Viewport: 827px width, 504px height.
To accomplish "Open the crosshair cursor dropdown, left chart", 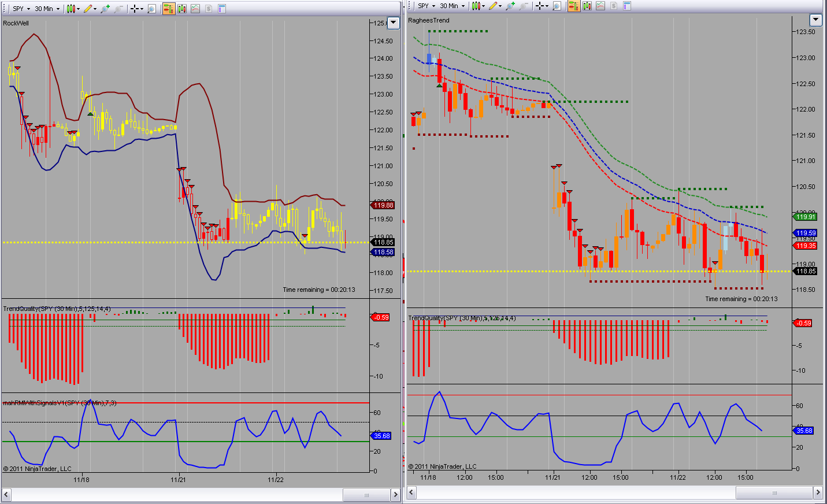I will tap(136, 9).
